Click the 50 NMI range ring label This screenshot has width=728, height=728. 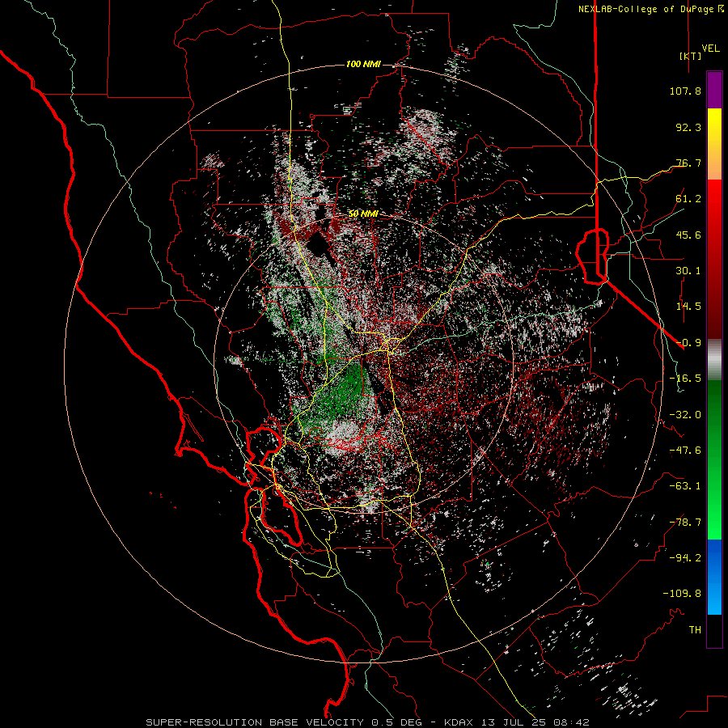pos(363,214)
